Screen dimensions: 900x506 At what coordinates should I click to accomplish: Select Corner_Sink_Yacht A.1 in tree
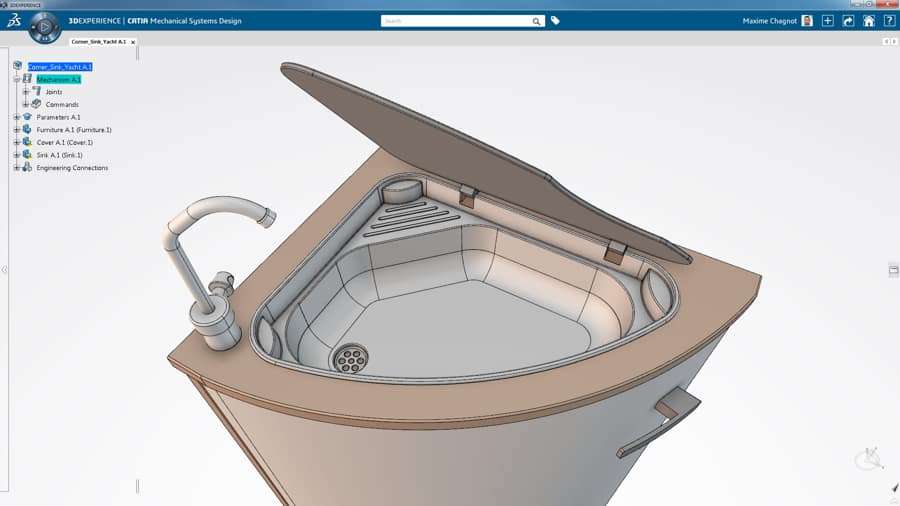click(60, 67)
